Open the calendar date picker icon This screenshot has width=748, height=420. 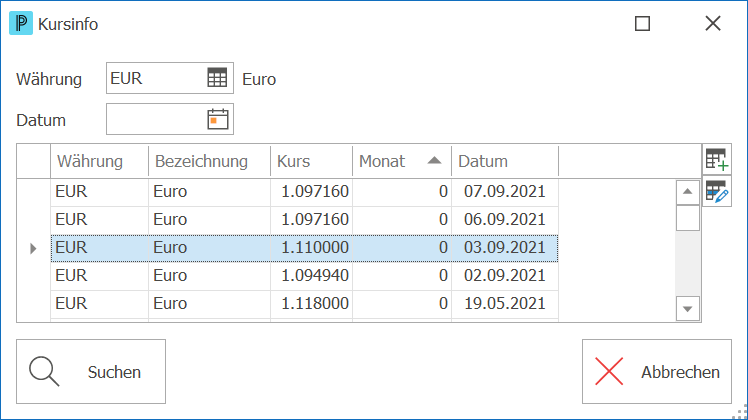click(218, 119)
